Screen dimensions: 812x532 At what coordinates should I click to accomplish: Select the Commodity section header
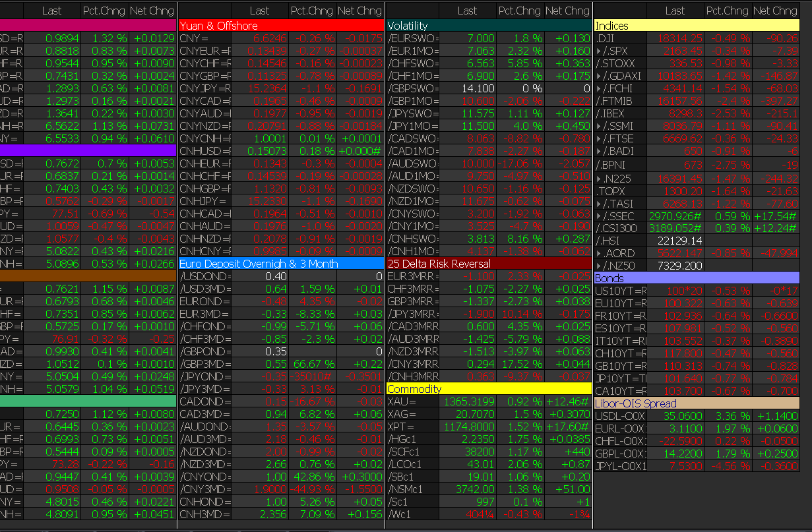pyautogui.click(x=489, y=389)
